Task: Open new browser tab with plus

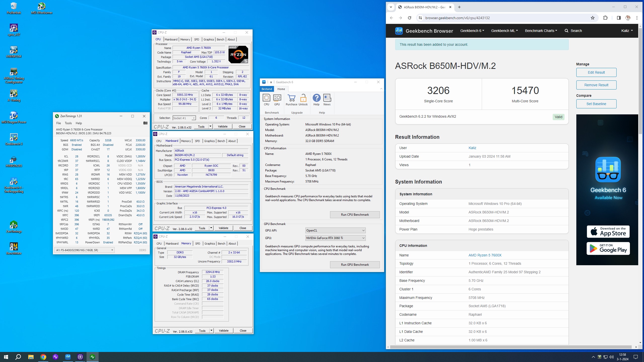Action: [x=459, y=7]
